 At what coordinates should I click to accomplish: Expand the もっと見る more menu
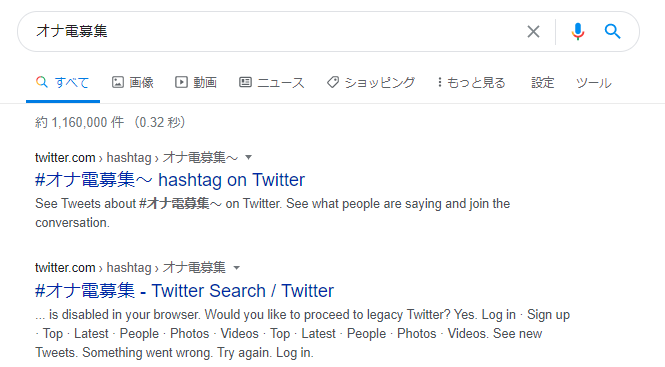tap(472, 82)
